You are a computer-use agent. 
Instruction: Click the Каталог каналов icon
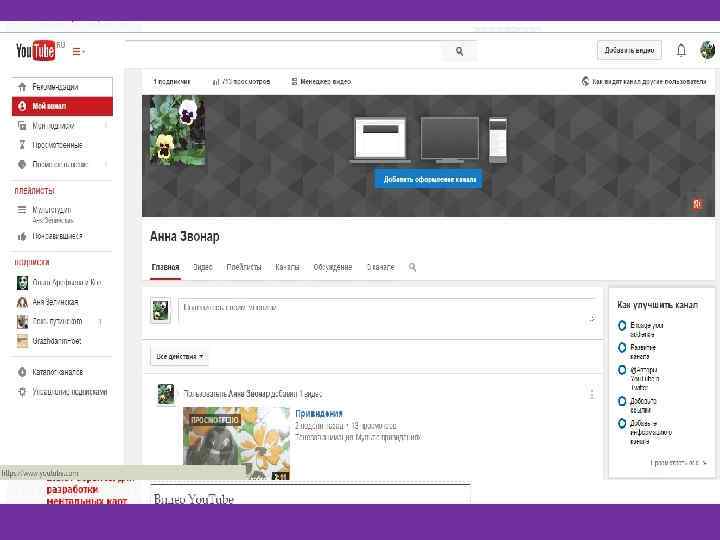(22, 372)
